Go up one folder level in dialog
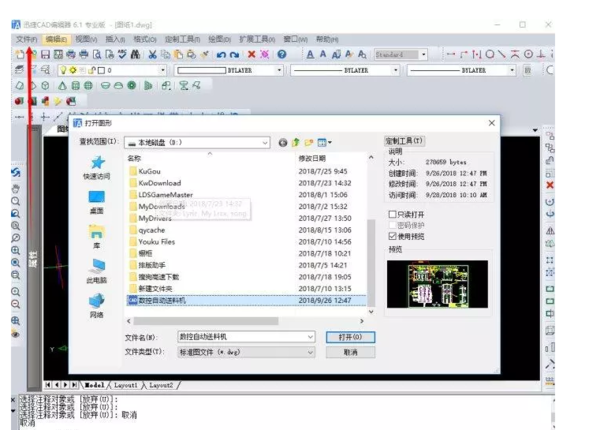 click(297, 142)
